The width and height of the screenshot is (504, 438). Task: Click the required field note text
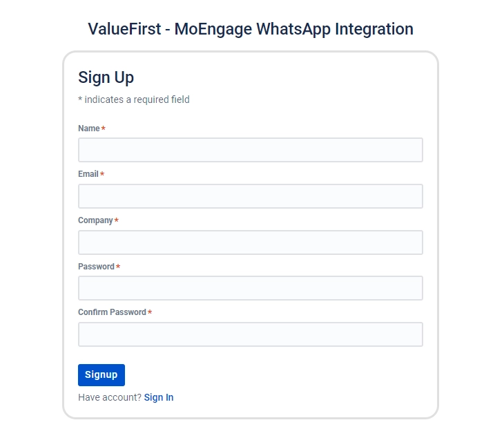coord(134,99)
